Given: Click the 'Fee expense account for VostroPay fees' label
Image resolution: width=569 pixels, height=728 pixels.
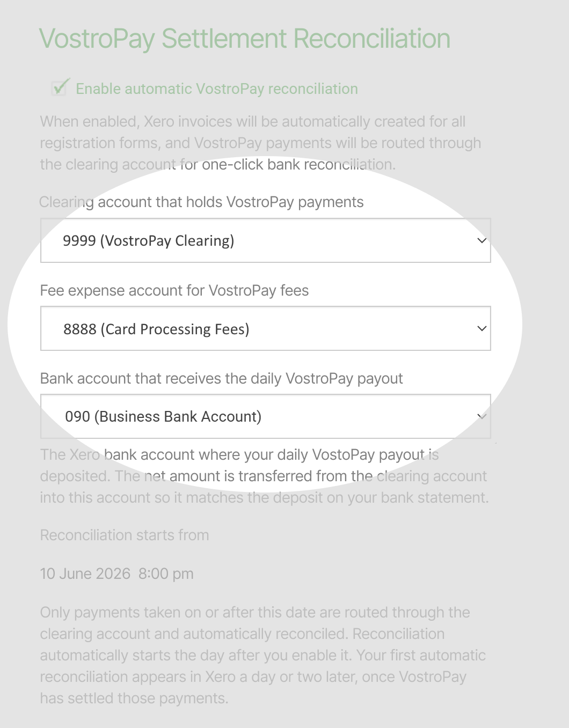Looking at the screenshot, I should point(174,291).
